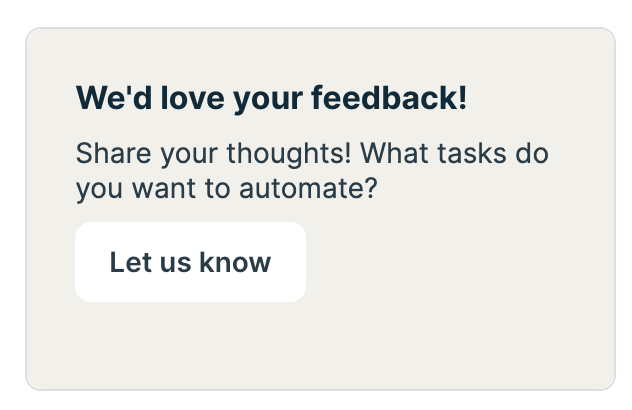This screenshot has width=632, height=410.
Task: Click the word "tasks" in the description
Action: (472, 155)
